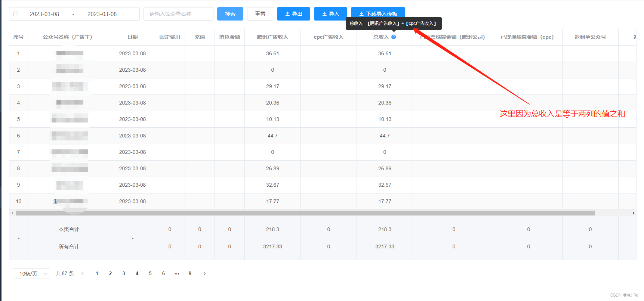Click the left arrow of horizontal scrollbar
644x301 pixels.
(x=12, y=213)
